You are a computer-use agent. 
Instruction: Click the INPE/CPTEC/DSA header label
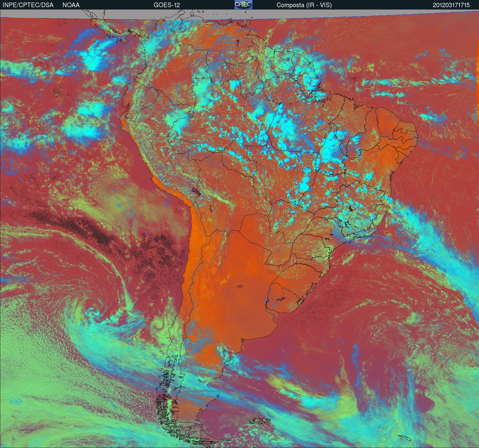pos(28,5)
